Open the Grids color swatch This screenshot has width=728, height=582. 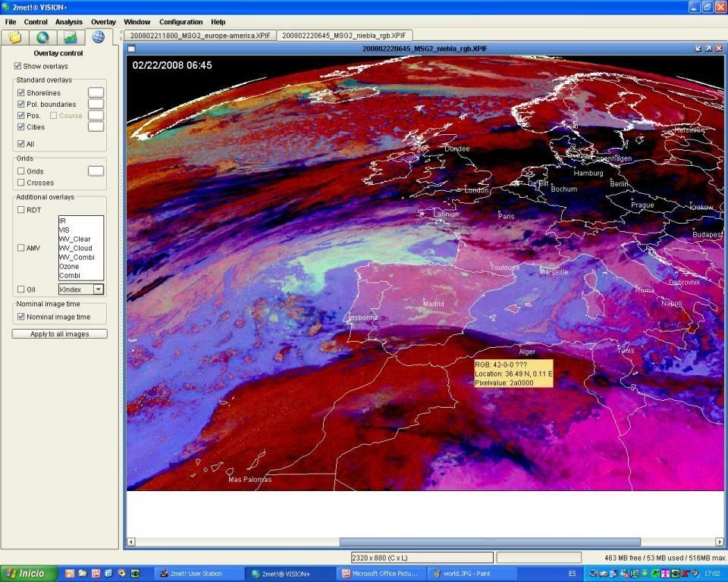[96, 171]
